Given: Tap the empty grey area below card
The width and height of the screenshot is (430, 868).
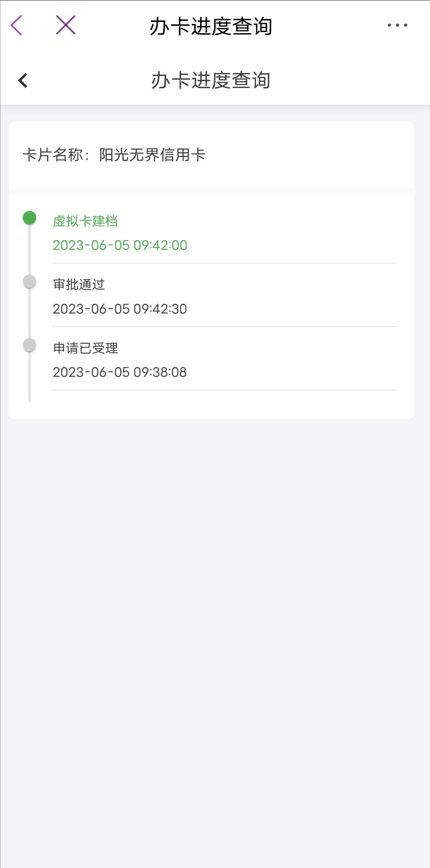Looking at the screenshot, I should [215, 641].
